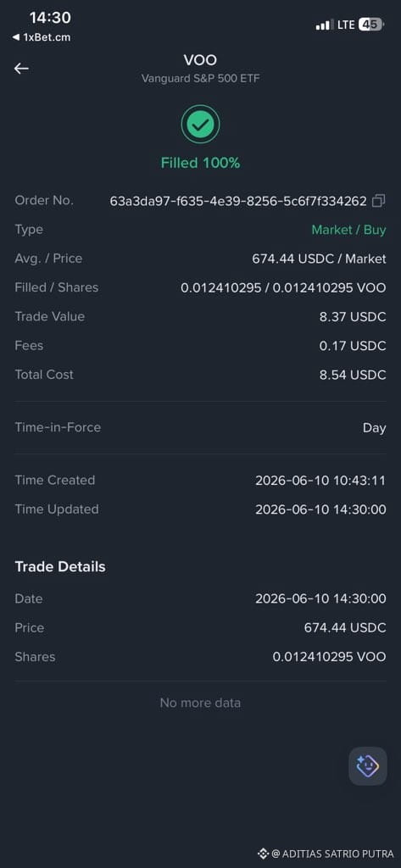This screenshot has height=868, width=401.
Task: Select the VOO ticker title
Action: point(200,60)
